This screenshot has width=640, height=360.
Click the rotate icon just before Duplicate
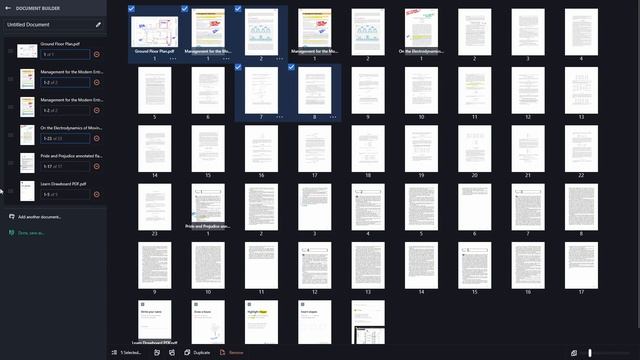pyautogui.click(x=172, y=352)
